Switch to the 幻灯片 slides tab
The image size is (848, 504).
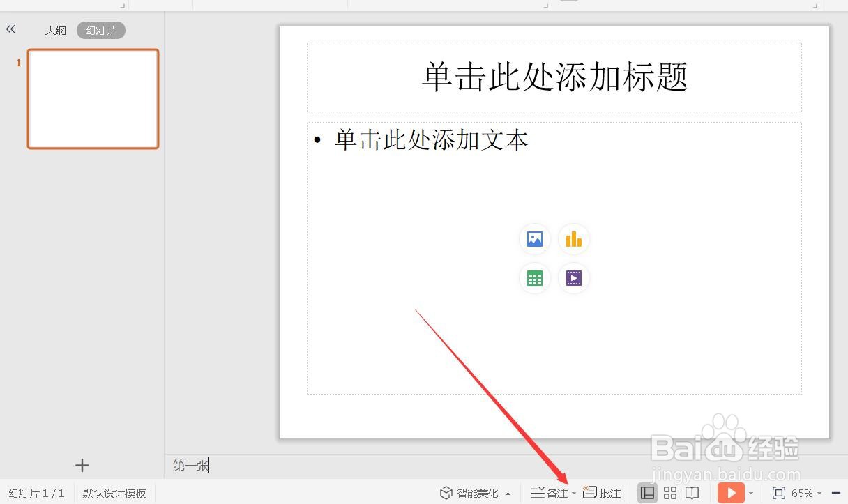click(x=101, y=31)
